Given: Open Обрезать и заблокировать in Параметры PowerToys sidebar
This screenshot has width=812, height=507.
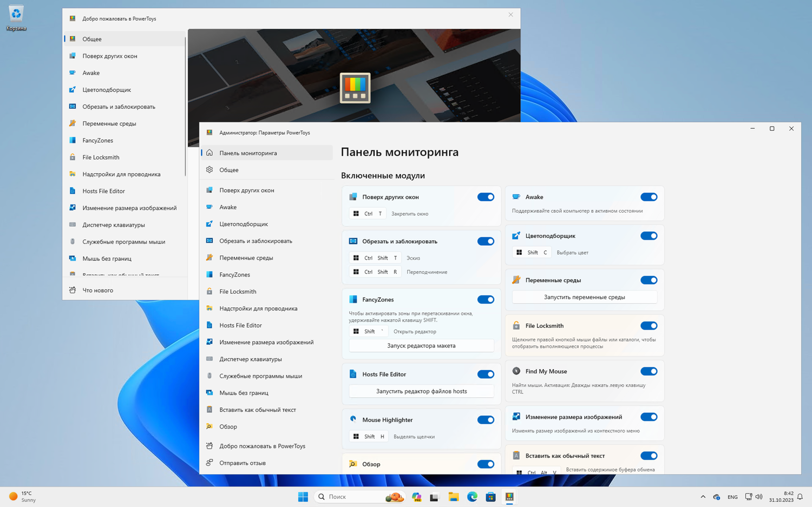Looking at the screenshot, I should [267, 241].
